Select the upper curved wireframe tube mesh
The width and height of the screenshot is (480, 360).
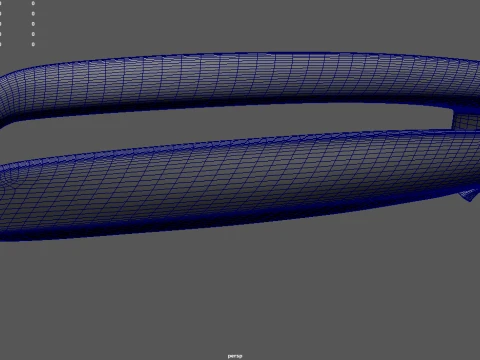(240, 80)
